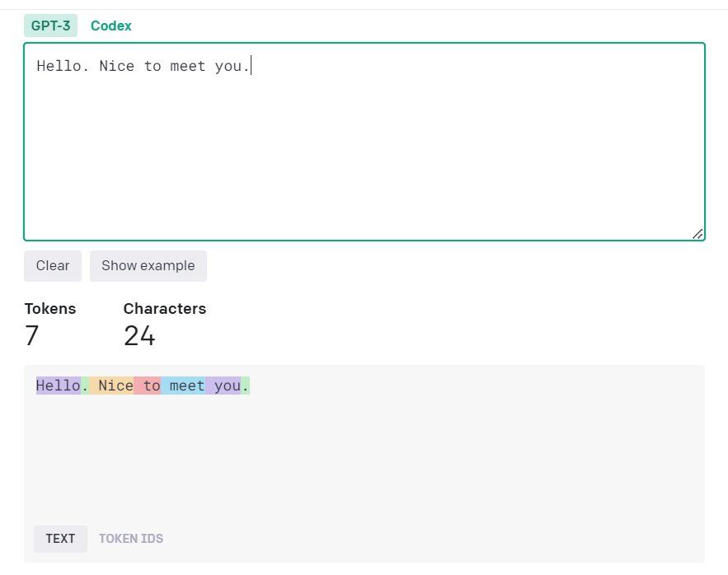Click the word 'meet' in the input box
The width and height of the screenshot is (728, 575).
pos(188,66)
